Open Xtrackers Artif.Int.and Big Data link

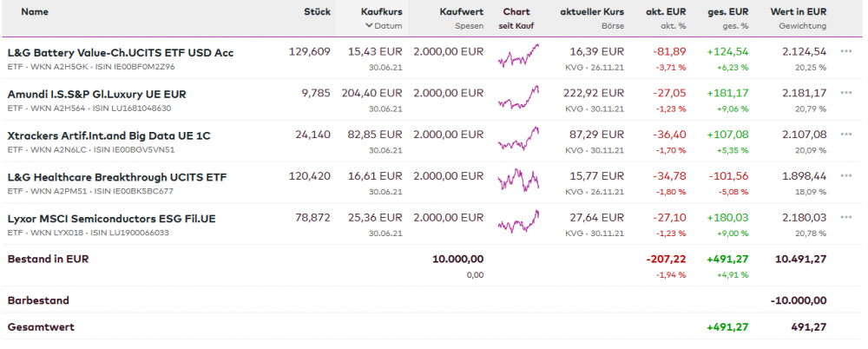tap(108, 135)
